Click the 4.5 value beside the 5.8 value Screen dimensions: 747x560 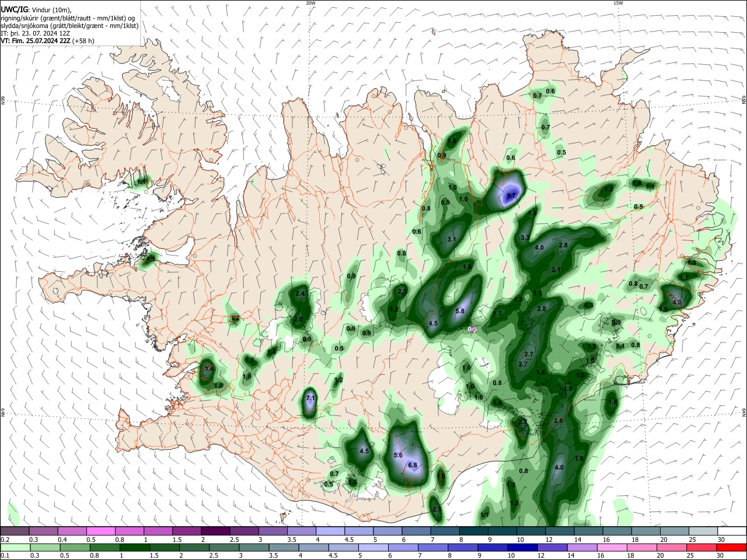[433, 323]
